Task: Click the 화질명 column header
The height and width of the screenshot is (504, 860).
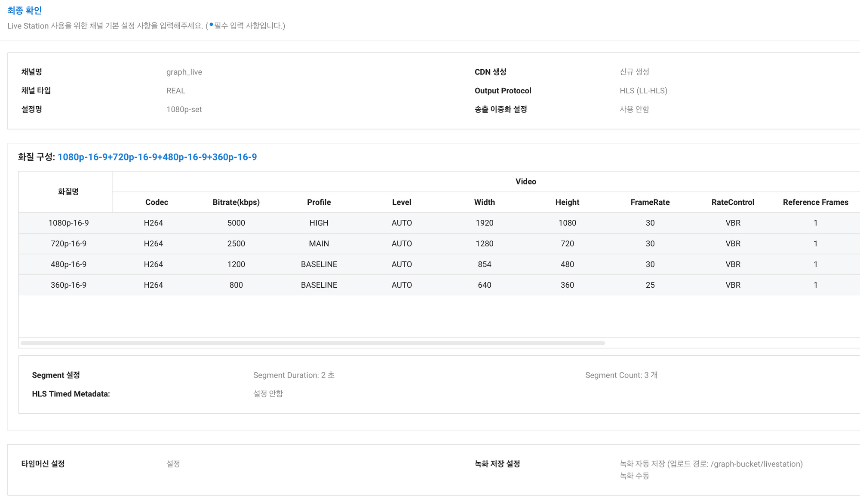Action: tap(68, 192)
